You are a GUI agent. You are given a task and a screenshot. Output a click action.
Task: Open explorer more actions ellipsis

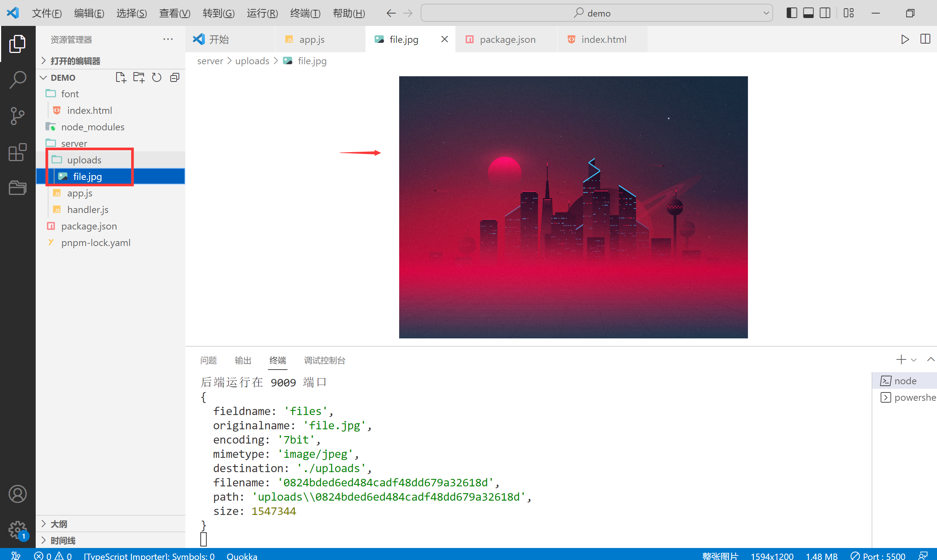tap(168, 39)
